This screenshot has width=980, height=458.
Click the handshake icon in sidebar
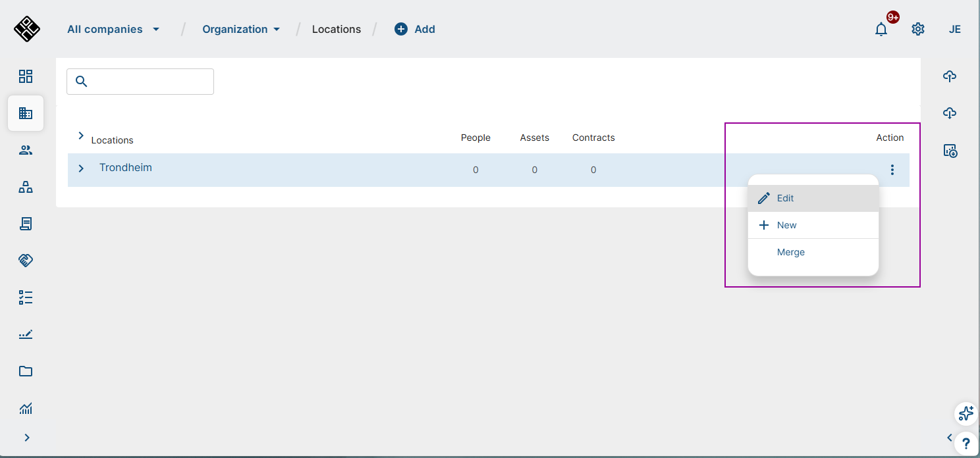[x=26, y=261]
